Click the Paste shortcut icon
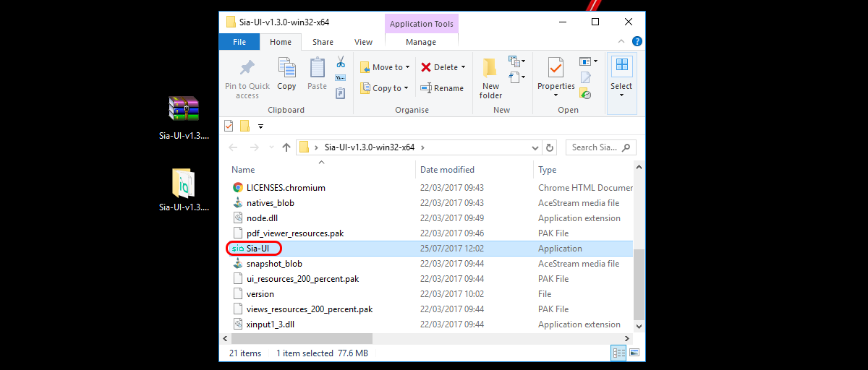 click(341, 92)
